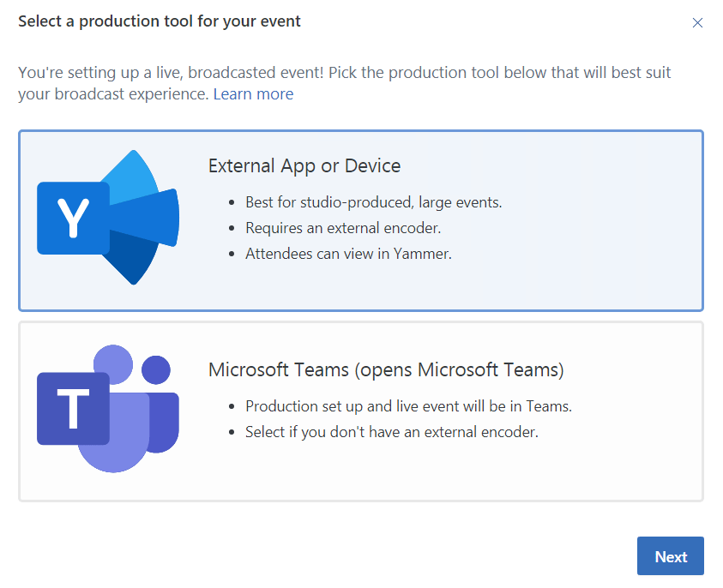This screenshot has height=588, width=723.
Task: Click the bullet about not having an encoder
Action: click(388, 433)
